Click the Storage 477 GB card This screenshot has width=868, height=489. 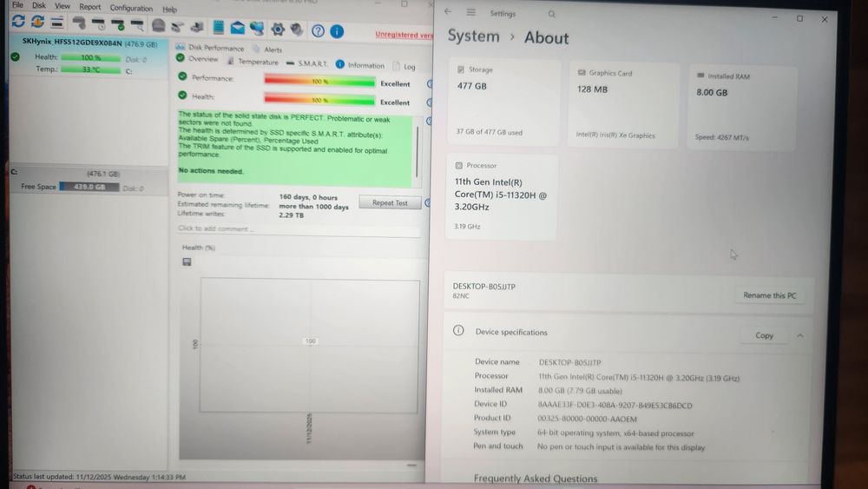tap(503, 102)
